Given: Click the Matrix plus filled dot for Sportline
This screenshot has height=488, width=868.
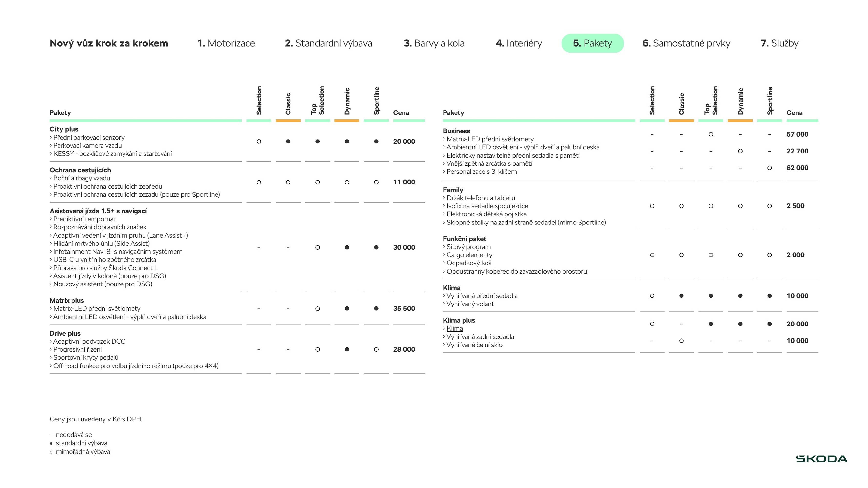Looking at the screenshot, I should point(376,308).
